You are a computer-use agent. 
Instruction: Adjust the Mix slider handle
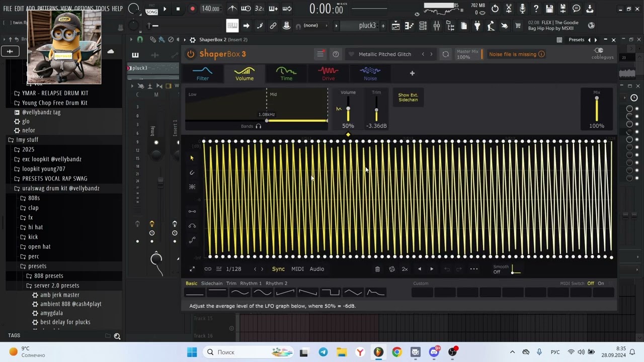tap(597, 98)
